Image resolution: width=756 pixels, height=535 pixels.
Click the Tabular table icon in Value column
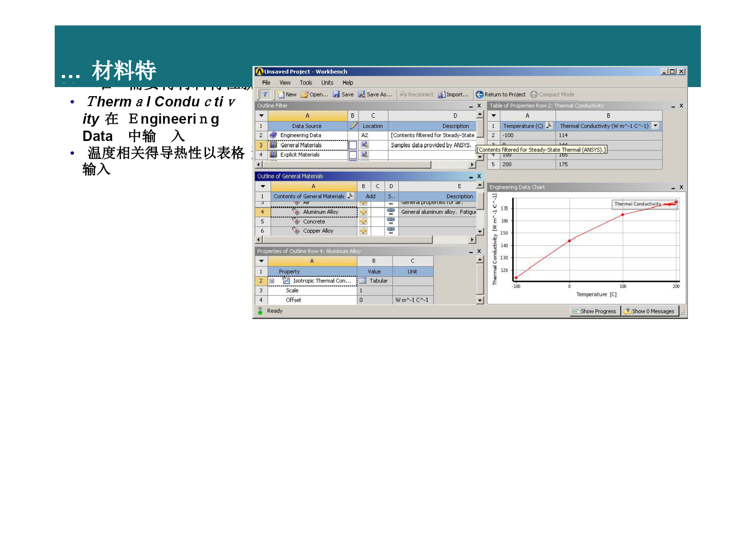pyautogui.click(x=363, y=281)
